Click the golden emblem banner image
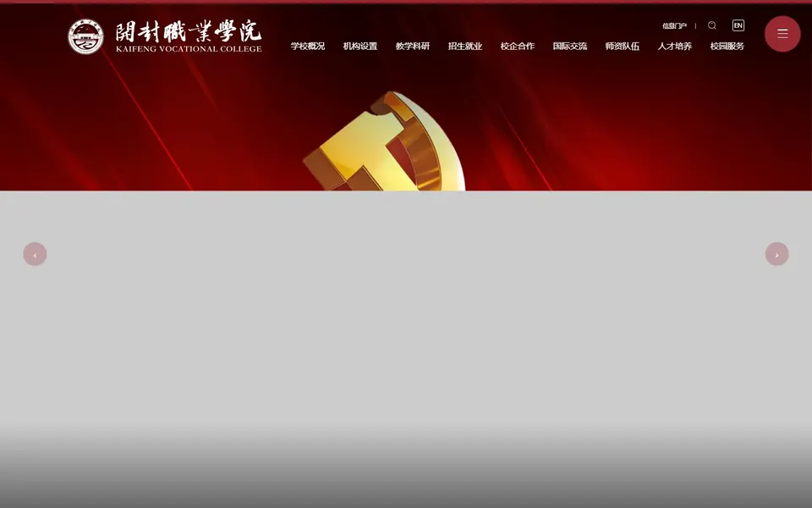Screen dimensions: 812x508 (x=384, y=141)
